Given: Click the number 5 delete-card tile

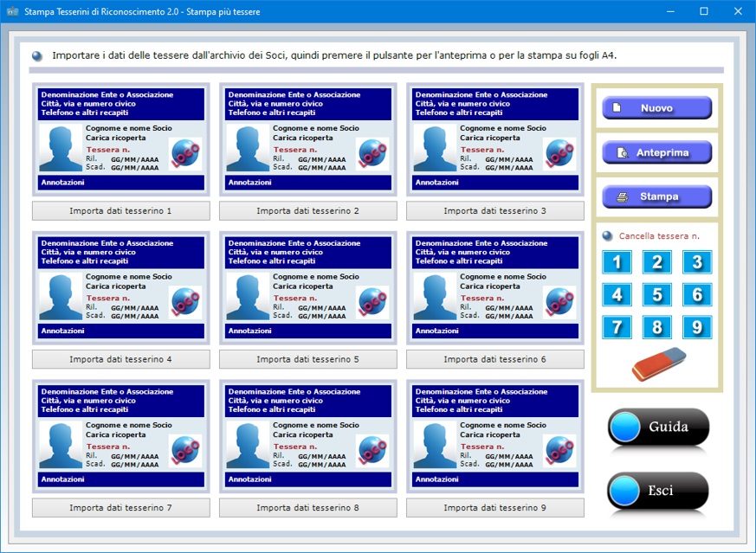Looking at the screenshot, I should coord(656,294).
